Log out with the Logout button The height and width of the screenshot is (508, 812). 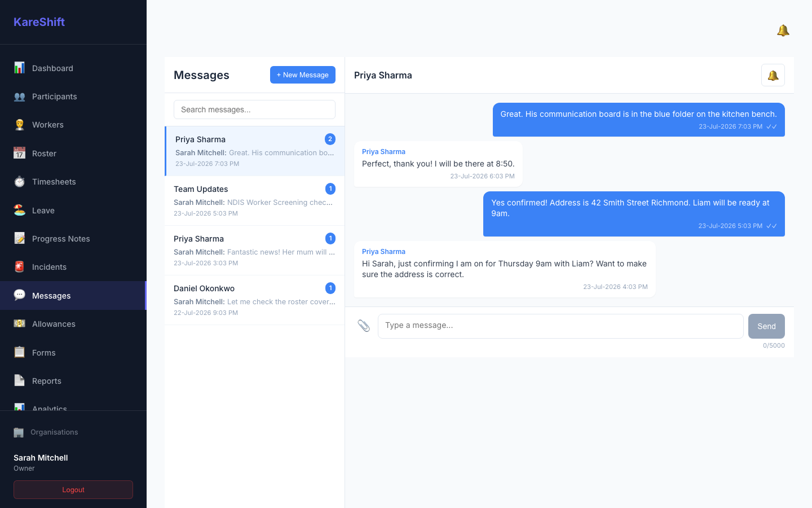point(73,489)
